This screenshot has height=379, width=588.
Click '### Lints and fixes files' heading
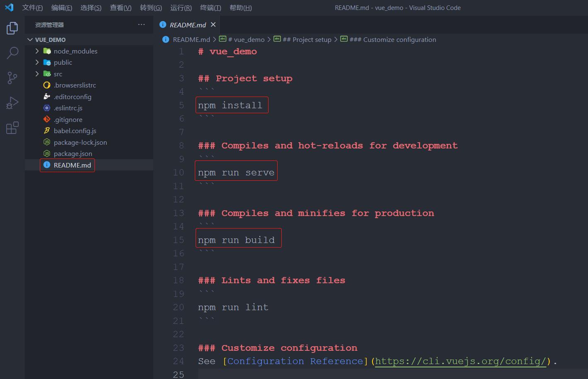point(271,280)
